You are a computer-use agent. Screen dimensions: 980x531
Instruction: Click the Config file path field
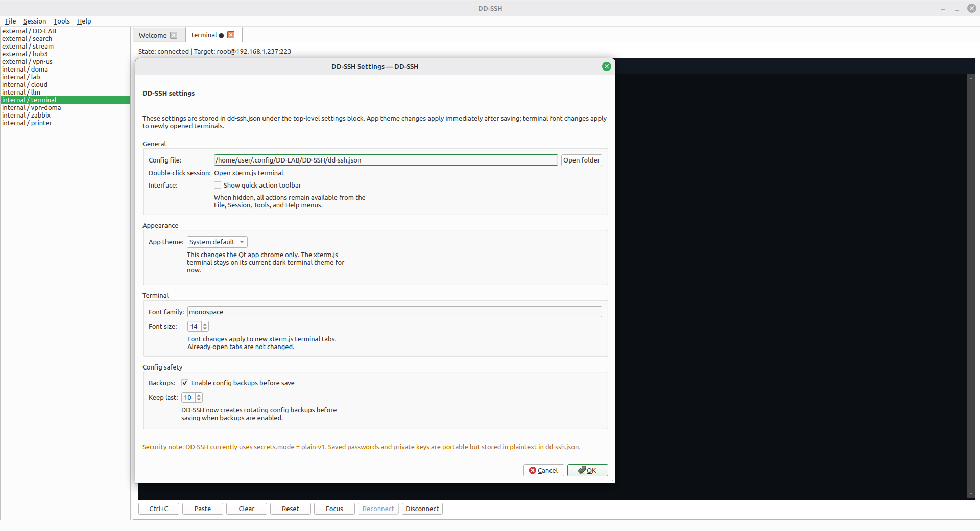click(x=386, y=160)
